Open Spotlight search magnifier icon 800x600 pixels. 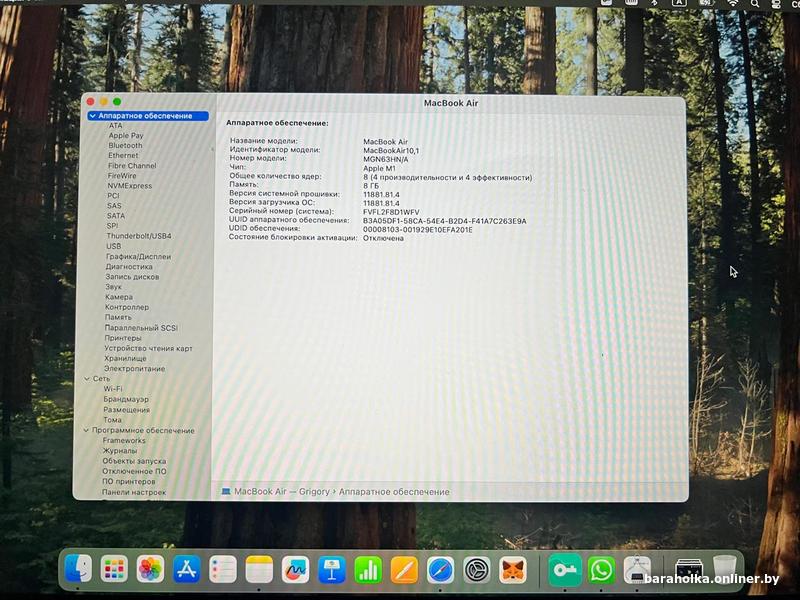(x=755, y=3)
